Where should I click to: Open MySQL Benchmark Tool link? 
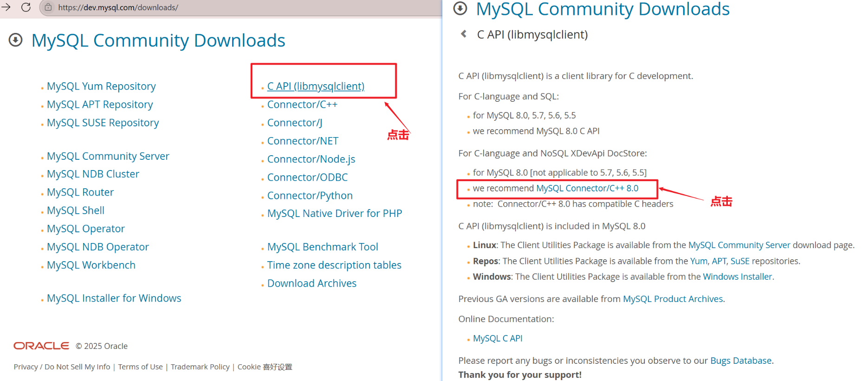tap(323, 247)
